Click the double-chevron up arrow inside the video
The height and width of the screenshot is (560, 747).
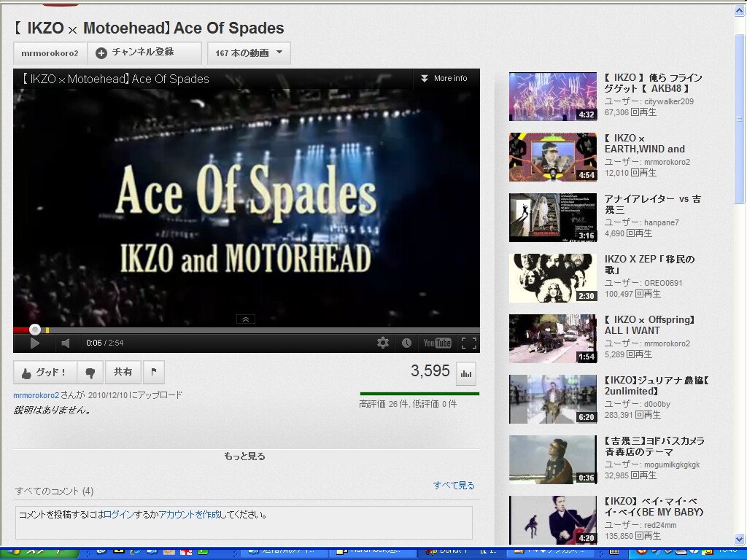[246, 319]
